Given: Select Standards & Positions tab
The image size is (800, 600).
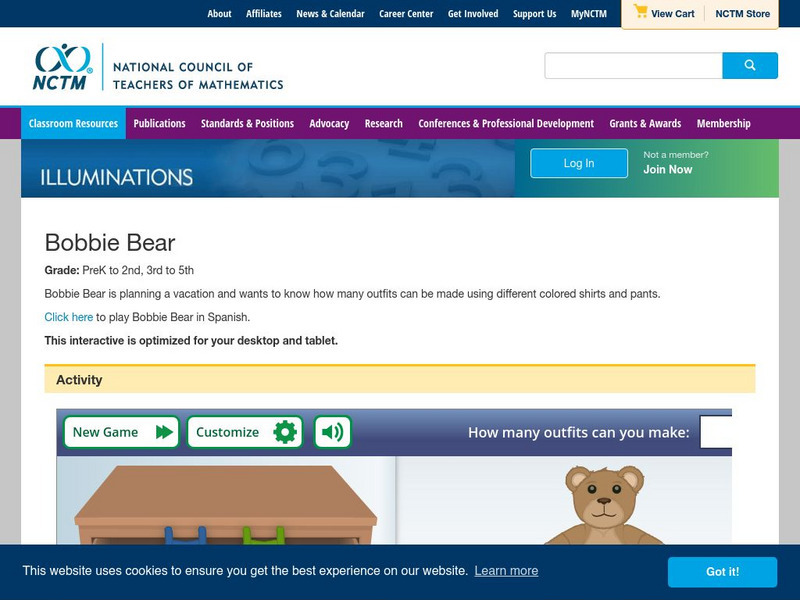Looking at the screenshot, I should pyautogui.click(x=247, y=123).
